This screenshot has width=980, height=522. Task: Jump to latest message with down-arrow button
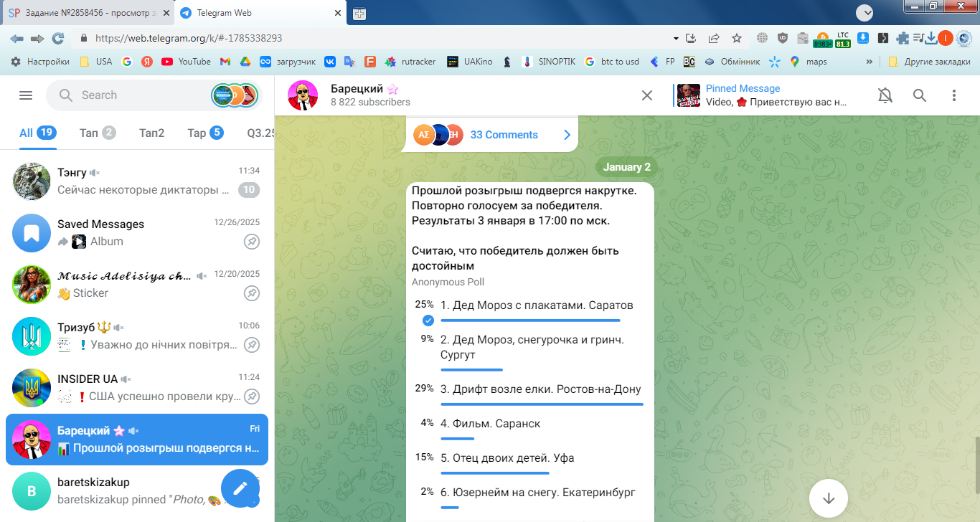point(829,498)
